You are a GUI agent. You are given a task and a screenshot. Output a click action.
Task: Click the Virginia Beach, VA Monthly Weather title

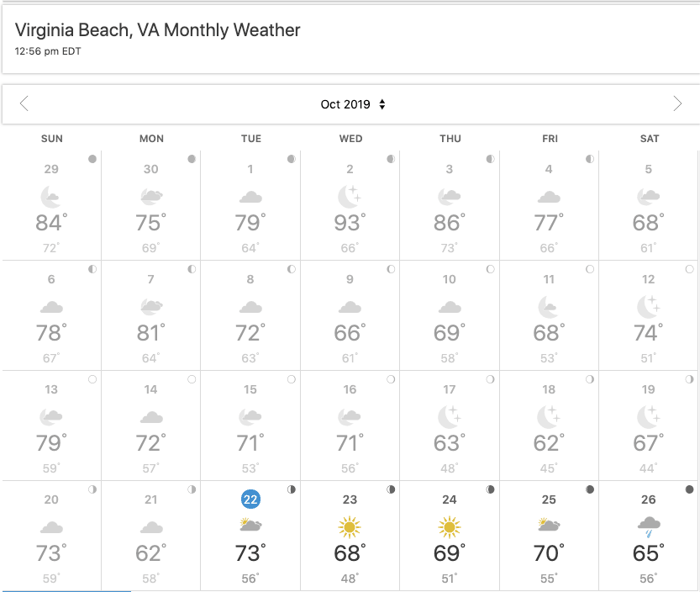[x=158, y=30]
